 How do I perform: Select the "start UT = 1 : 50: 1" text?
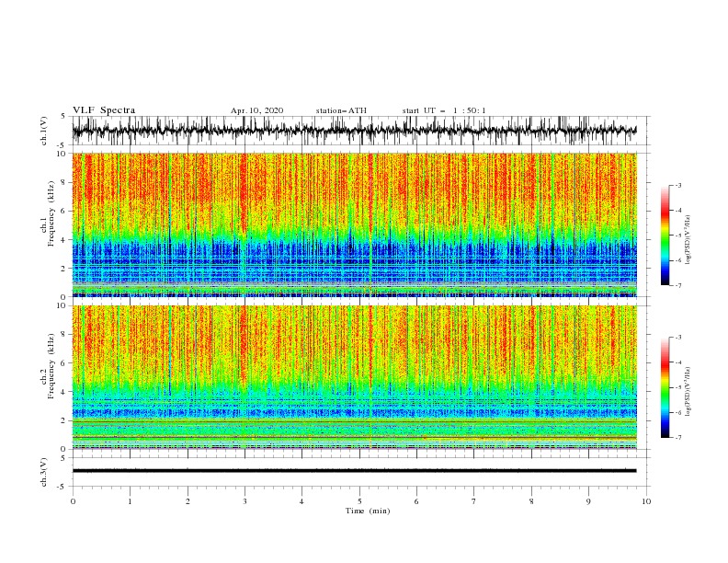click(444, 110)
